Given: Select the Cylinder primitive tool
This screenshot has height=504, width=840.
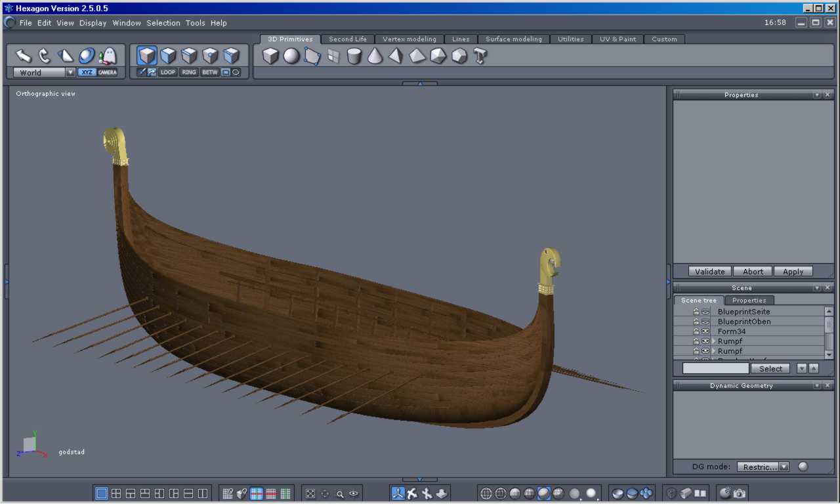Looking at the screenshot, I should [354, 56].
